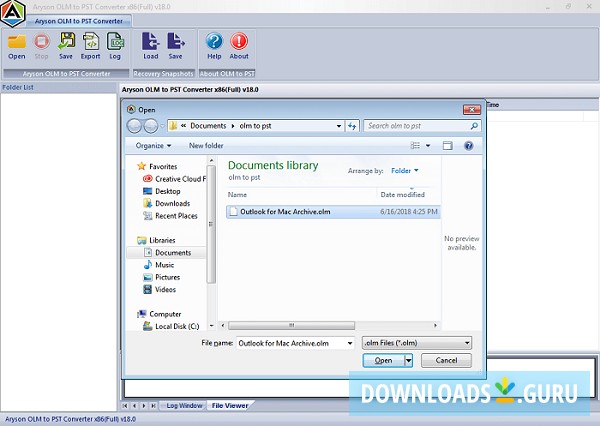Select Pictures under Libraries
The width and height of the screenshot is (600, 426).
[x=161, y=277]
